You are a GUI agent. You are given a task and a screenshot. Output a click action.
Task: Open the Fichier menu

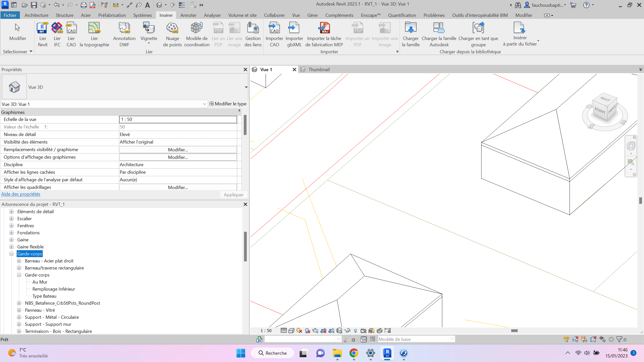click(x=10, y=15)
